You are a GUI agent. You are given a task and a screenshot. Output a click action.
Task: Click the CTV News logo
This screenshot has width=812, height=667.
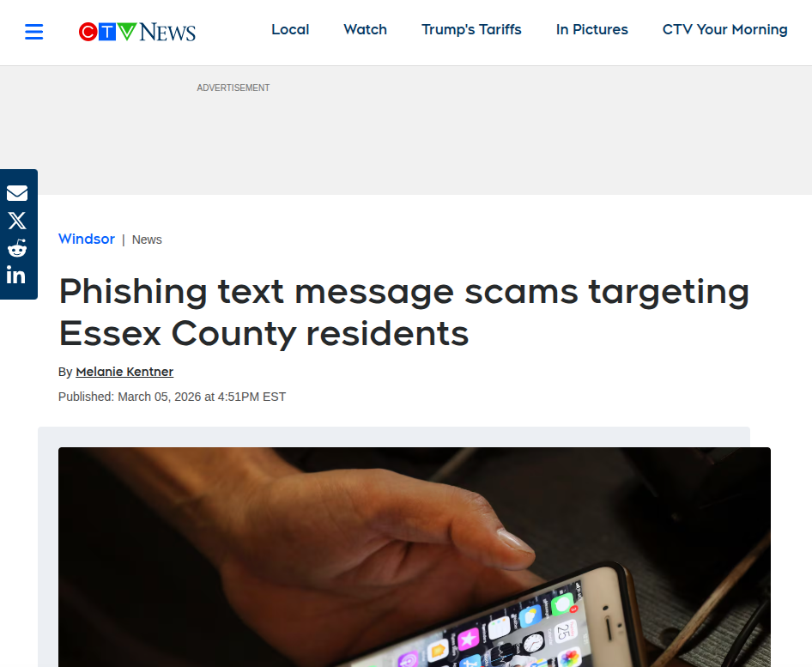pyautogui.click(x=137, y=32)
